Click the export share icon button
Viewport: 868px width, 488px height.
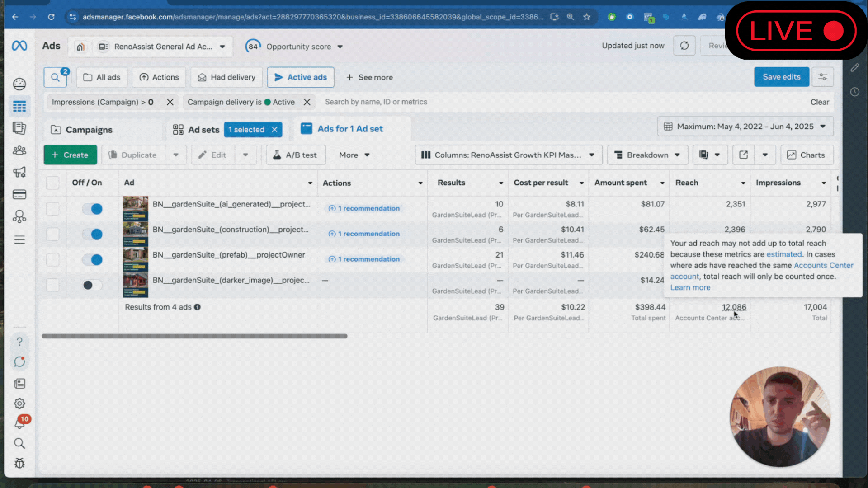tap(743, 155)
